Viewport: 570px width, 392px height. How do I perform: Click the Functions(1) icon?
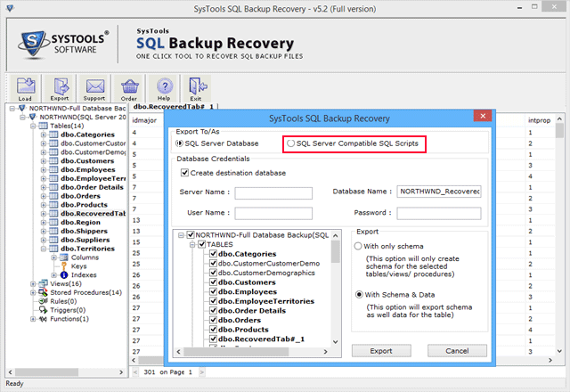44,319
